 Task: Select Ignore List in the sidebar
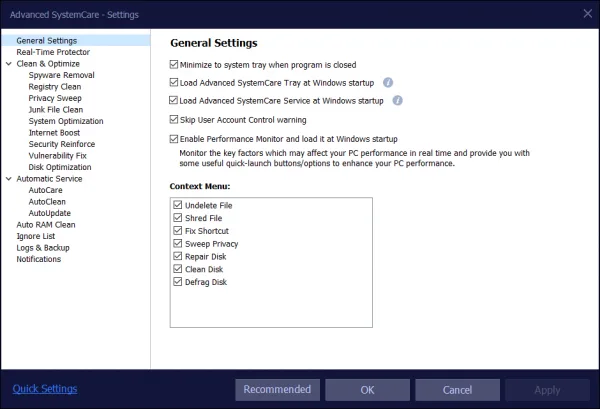pyautogui.click(x=36, y=236)
